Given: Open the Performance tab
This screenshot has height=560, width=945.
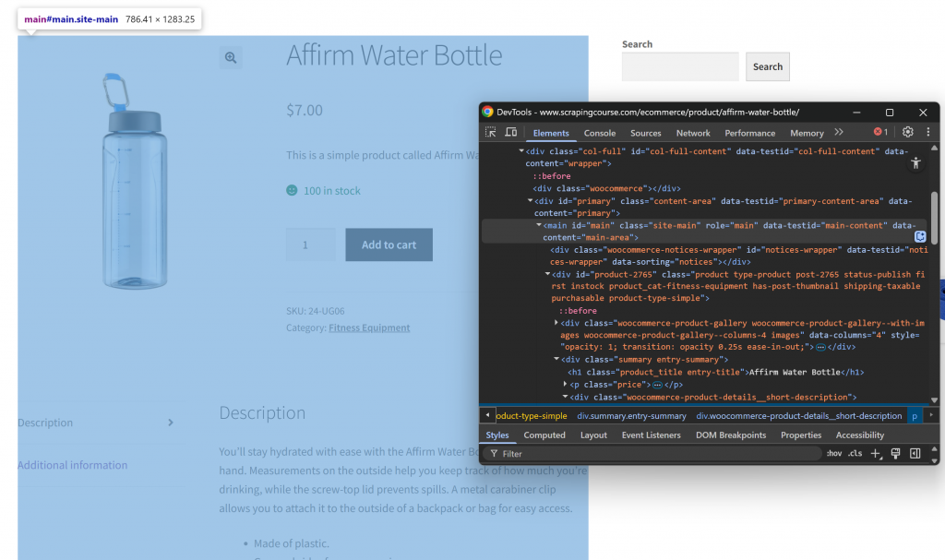Looking at the screenshot, I should coord(749,133).
